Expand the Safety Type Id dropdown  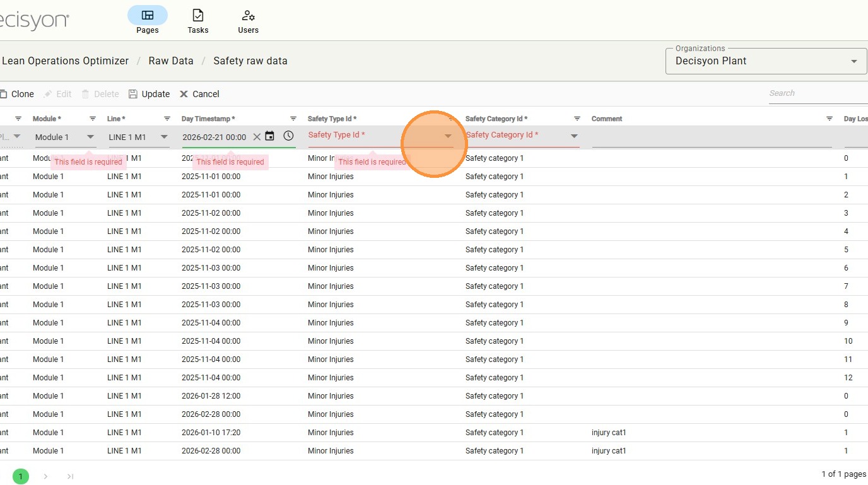[448, 136]
